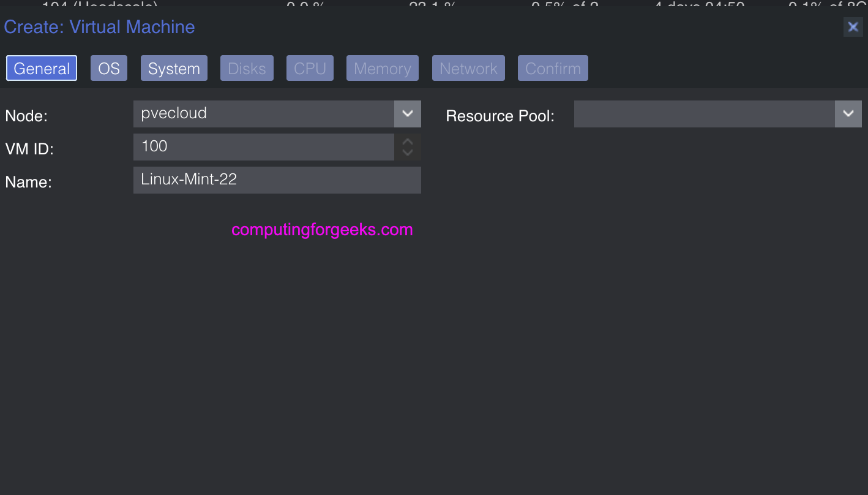Screen dimensions: 868x495
Task: Switch to the General tab
Action: coord(42,69)
